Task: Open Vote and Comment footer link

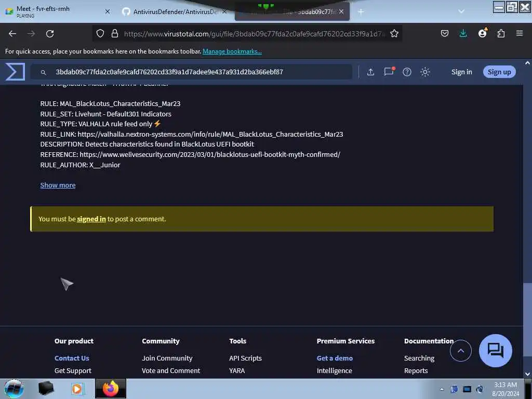Action: pos(171,370)
